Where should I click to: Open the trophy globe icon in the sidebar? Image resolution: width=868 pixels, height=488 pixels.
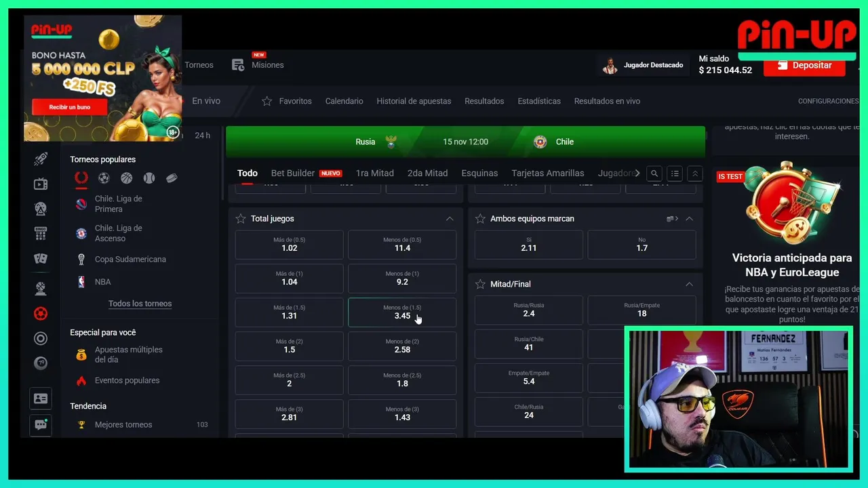pos(41,289)
